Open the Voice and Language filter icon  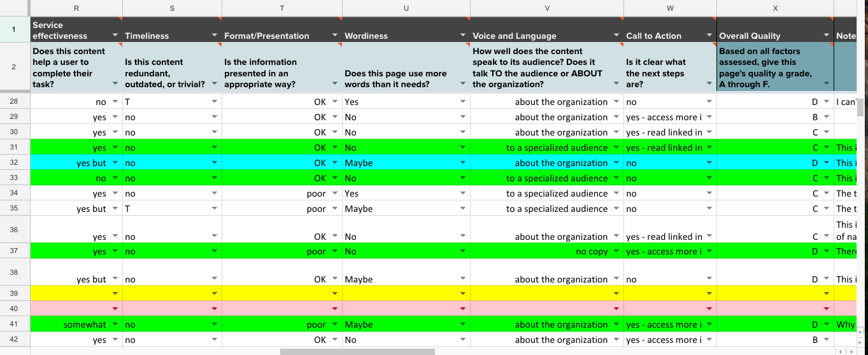point(616,36)
